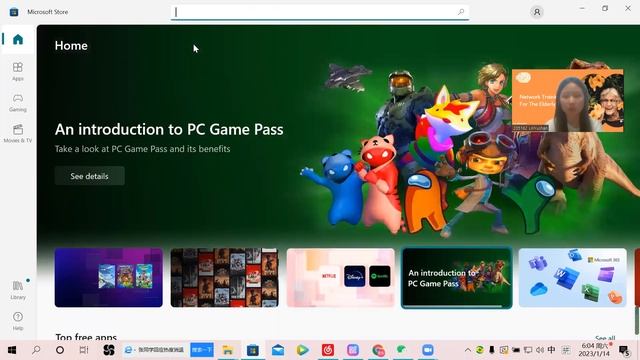Click the See all link
The image size is (640, 360).
click(605, 338)
